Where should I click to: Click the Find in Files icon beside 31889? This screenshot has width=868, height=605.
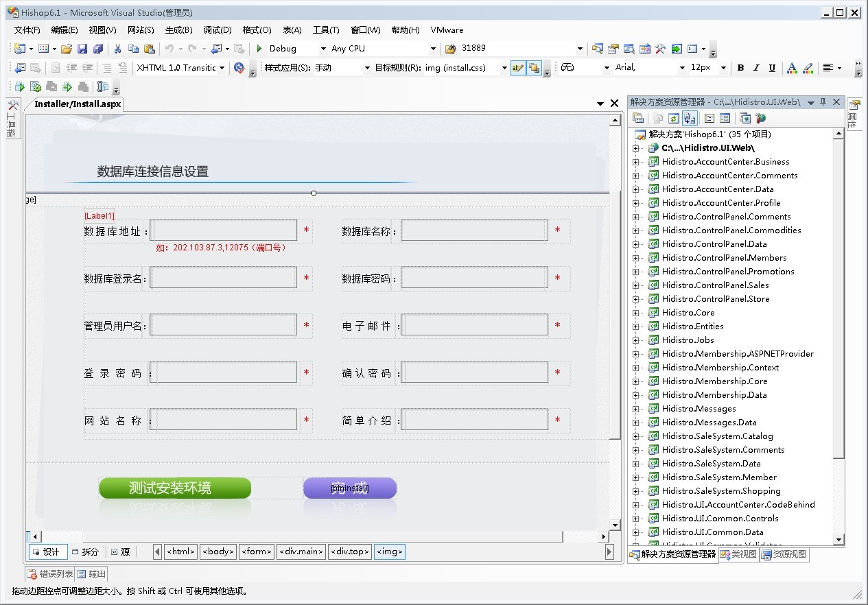click(451, 49)
